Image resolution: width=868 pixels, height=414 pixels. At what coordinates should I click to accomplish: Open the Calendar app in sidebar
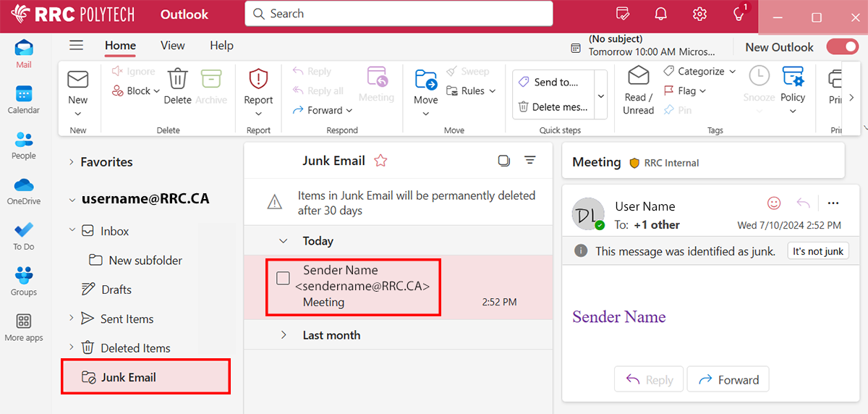tap(23, 100)
